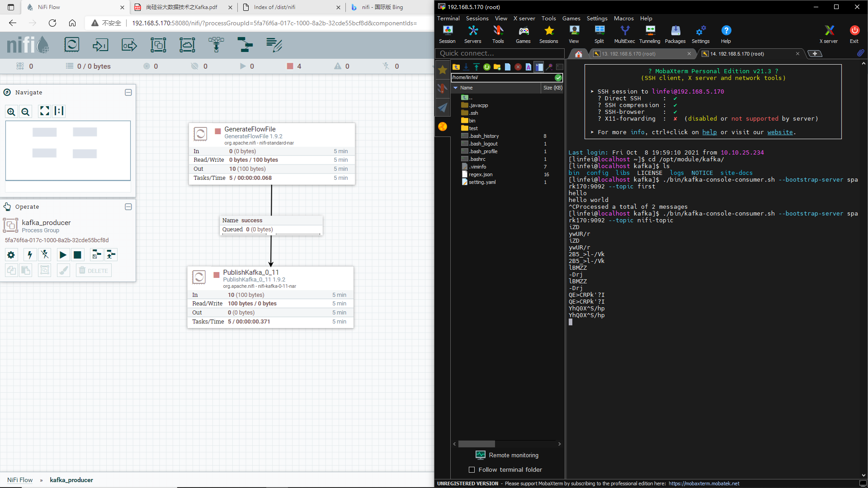The height and width of the screenshot is (488, 868).
Task: Start the kafka_producer process group
Action: 63,255
